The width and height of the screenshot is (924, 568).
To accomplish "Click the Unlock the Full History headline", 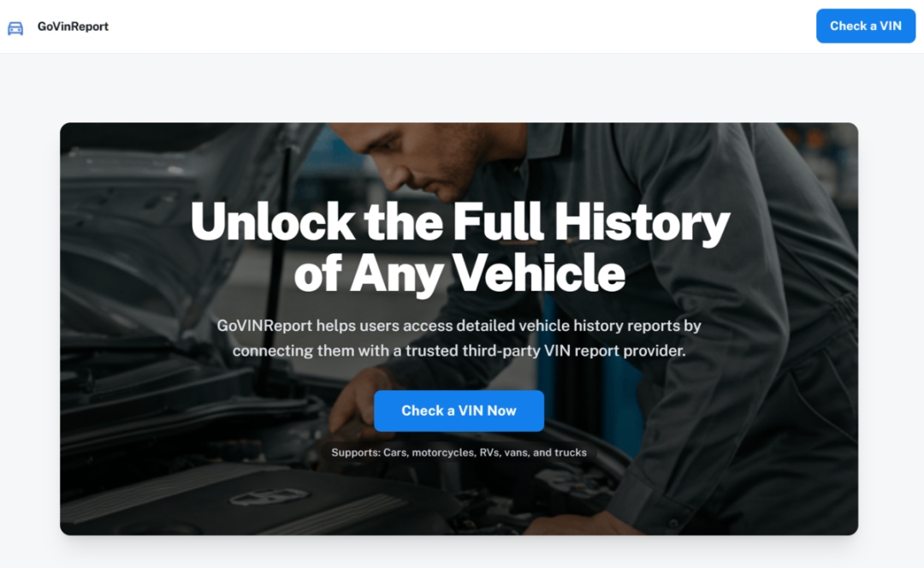I will 460,222.
